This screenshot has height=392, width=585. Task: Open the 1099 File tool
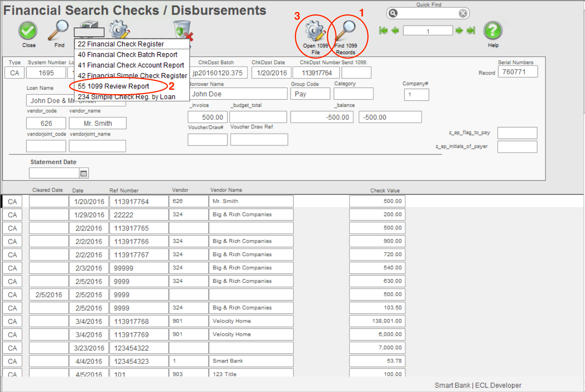click(313, 31)
